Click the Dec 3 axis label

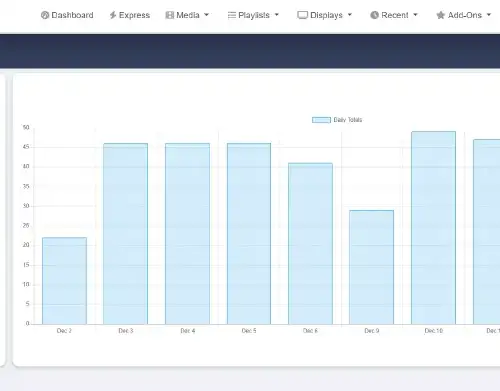126,331
